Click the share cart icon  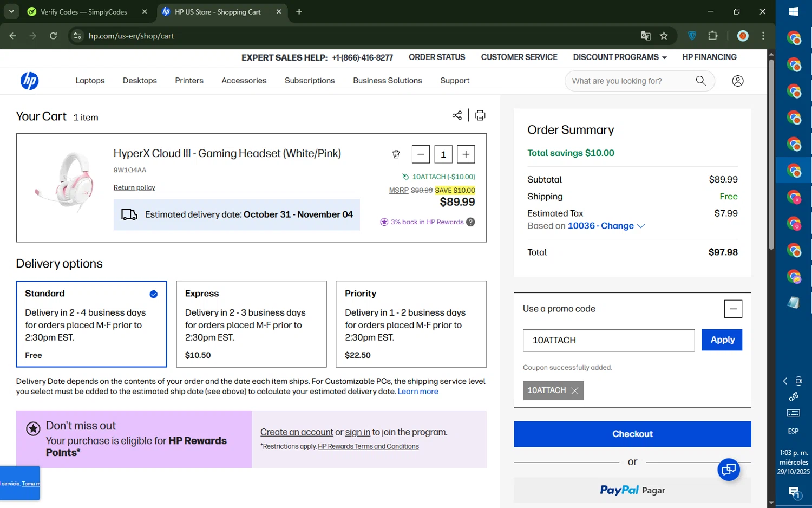coord(457,115)
